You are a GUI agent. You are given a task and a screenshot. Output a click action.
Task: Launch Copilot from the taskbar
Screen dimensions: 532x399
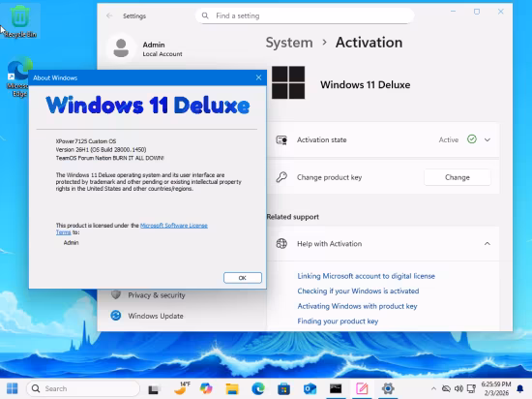point(206,388)
